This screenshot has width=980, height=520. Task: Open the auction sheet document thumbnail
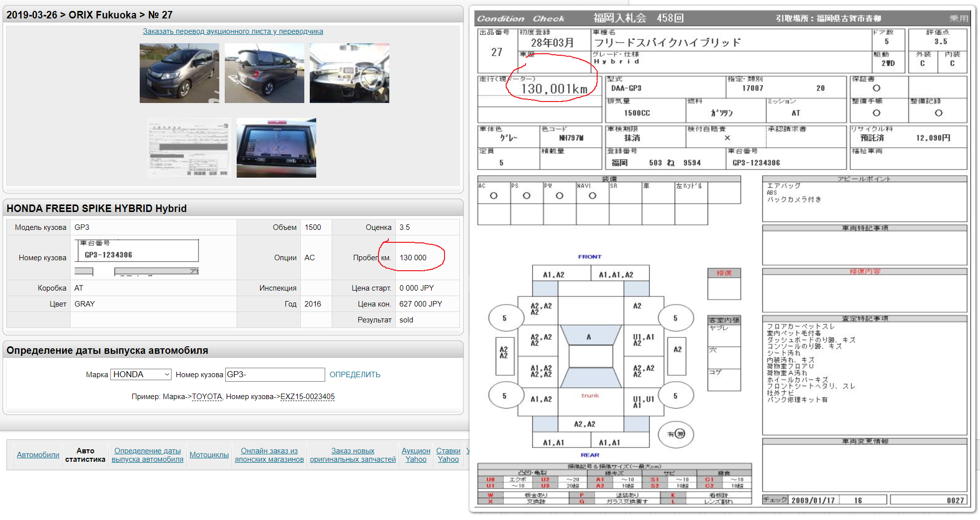click(189, 148)
